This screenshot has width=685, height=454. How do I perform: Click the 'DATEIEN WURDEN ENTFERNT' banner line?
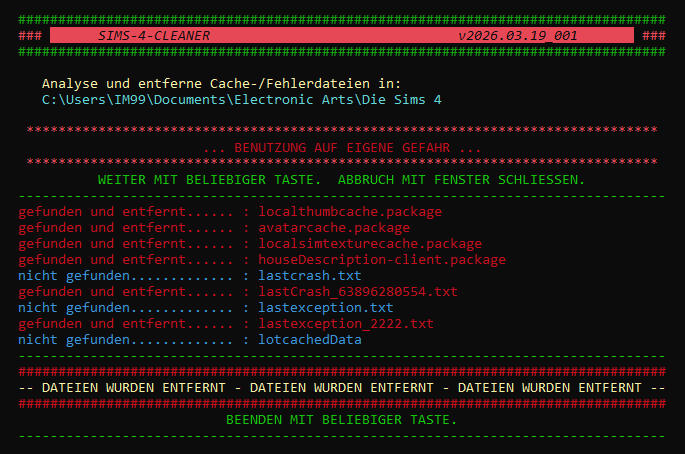click(x=342, y=388)
